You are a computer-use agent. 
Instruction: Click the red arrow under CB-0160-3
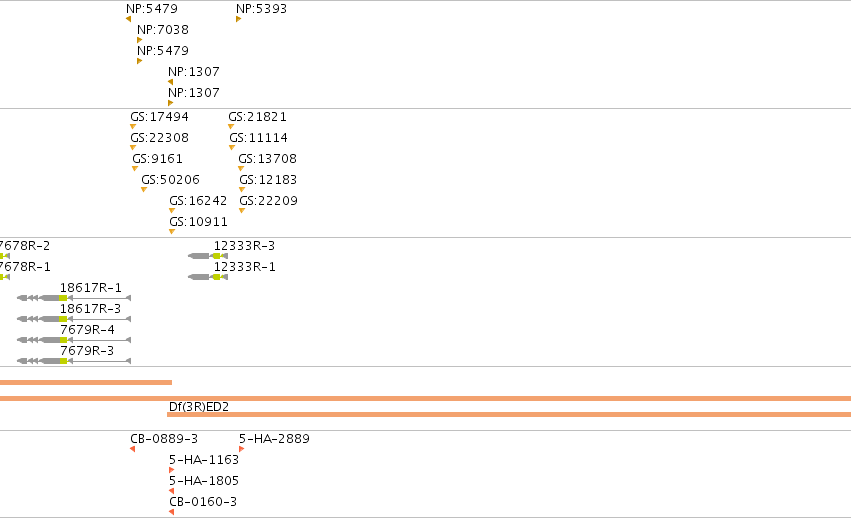[x=172, y=512]
